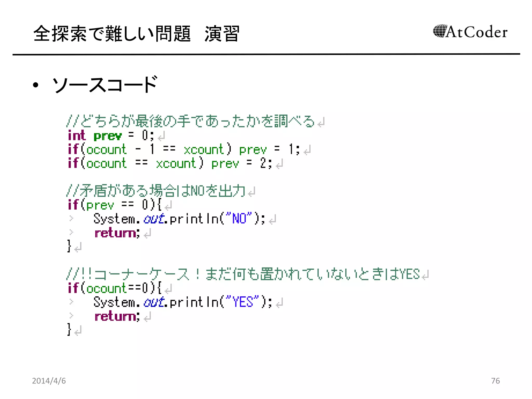Screen dimensions: 532x399
Task: Click the AtCoder logo
Action: click(470, 32)
